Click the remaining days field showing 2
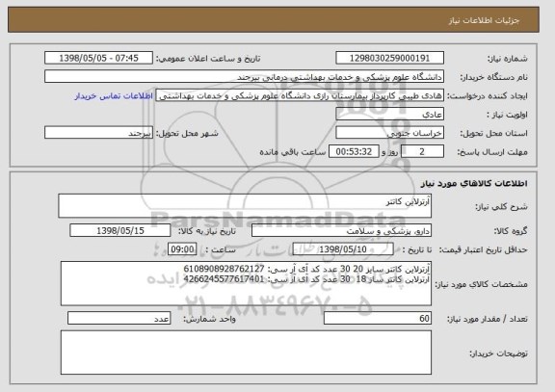The image size is (555, 392). tap(422, 152)
